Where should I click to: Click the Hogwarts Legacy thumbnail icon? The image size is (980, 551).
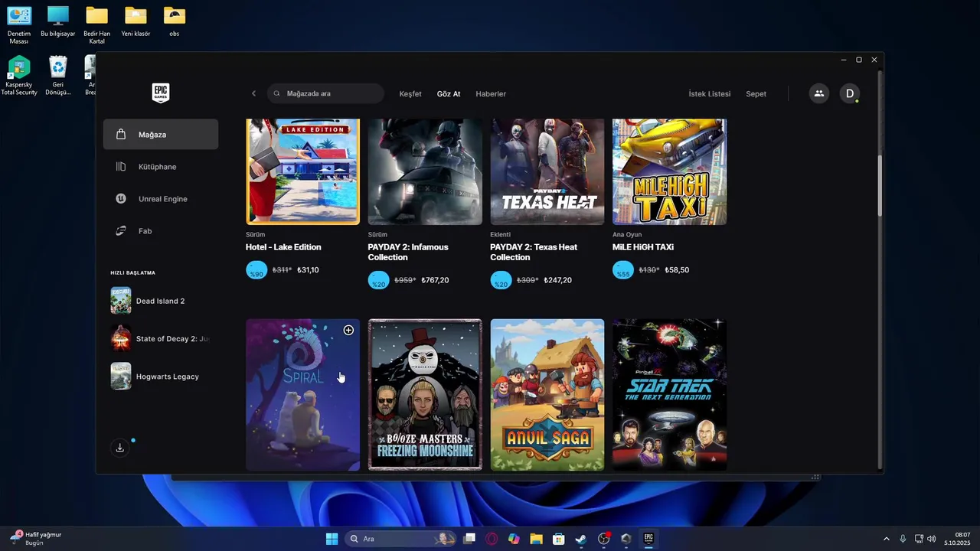(120, 376)
